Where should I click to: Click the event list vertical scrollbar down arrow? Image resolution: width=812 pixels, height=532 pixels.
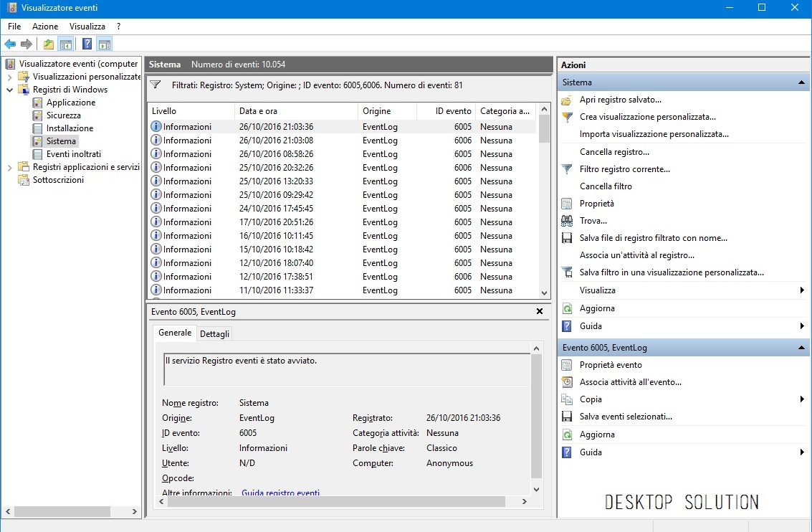point(544,293)
